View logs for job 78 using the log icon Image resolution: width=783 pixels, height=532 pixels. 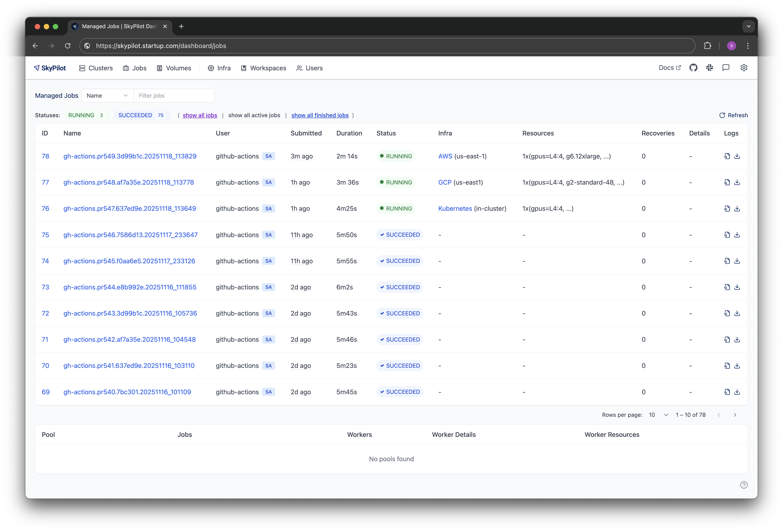coord(727,156)
